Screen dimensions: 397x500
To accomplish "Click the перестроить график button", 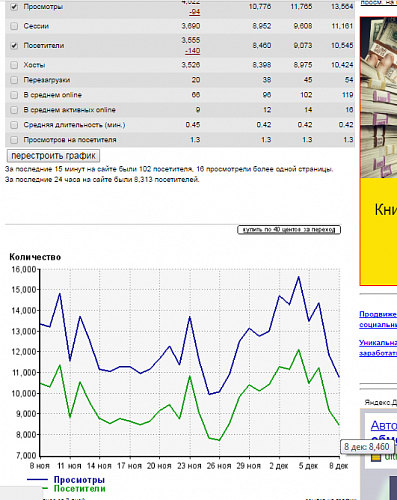I will click(53, 156).
